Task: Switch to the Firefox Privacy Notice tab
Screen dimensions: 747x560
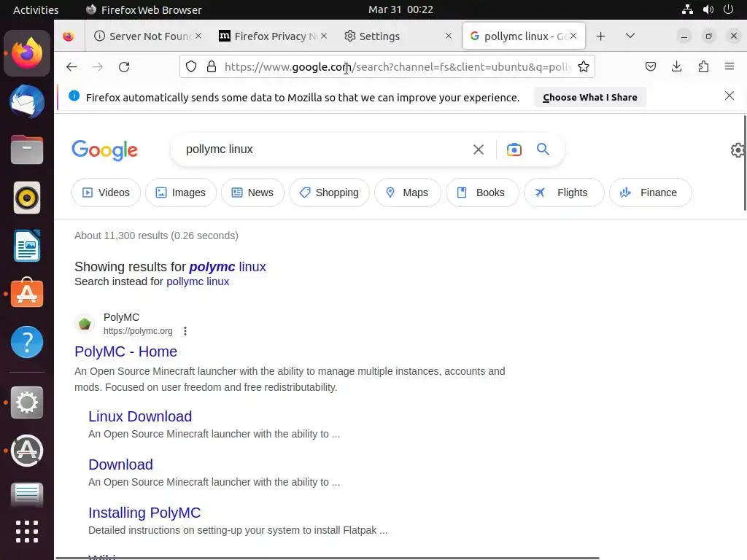Action: click(x=273, y=36)
